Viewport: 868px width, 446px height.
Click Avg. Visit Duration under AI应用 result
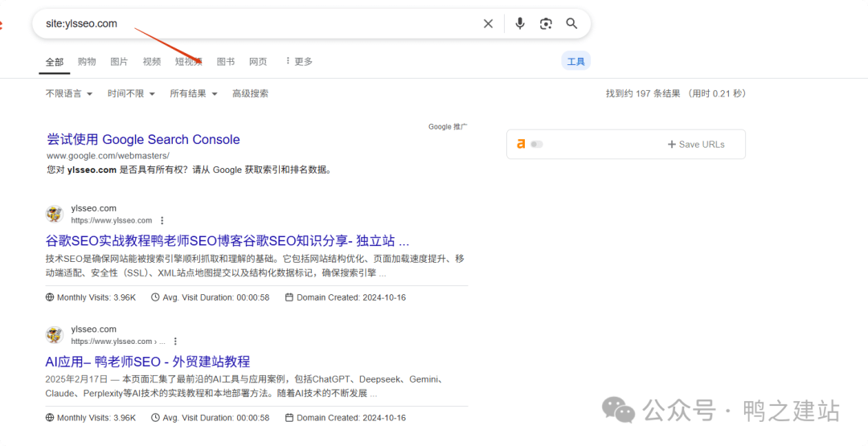click(x=211, y=418)
